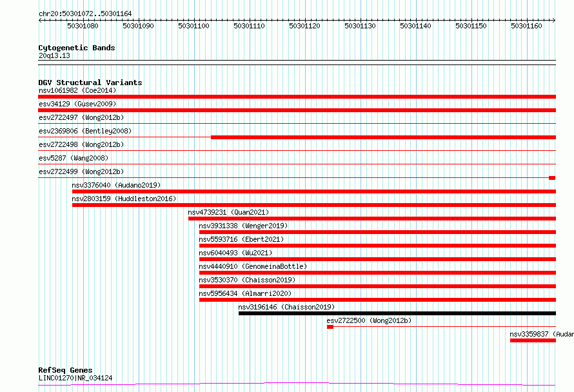
Task: Click the red bar under nsv2803159 (Huddleston2016)
Action: 314,205
